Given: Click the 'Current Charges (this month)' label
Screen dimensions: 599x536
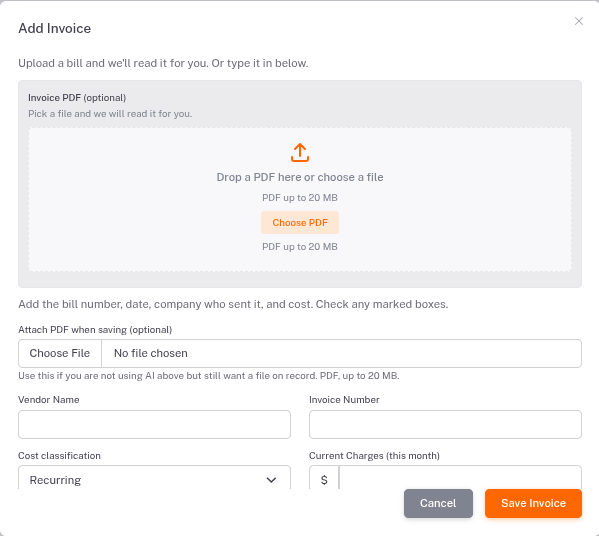Looking at the screenshot, I should tap(374, 456).
